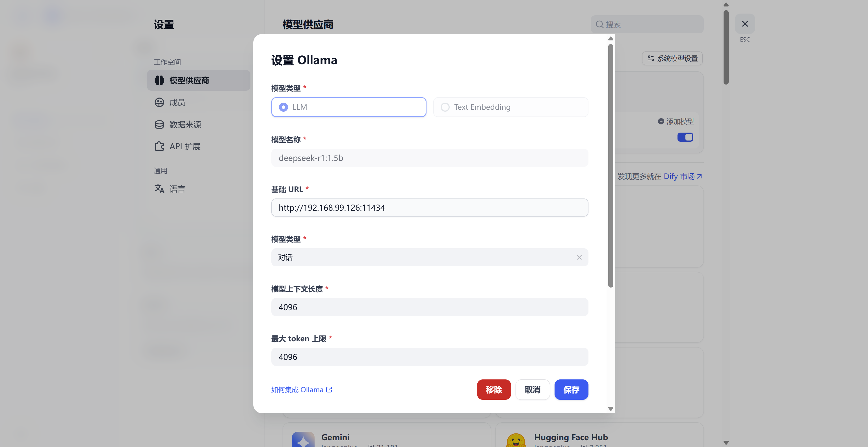Click the 添加模型 plus icon
The height and width of the screenshot is (447, 868).
661,121
